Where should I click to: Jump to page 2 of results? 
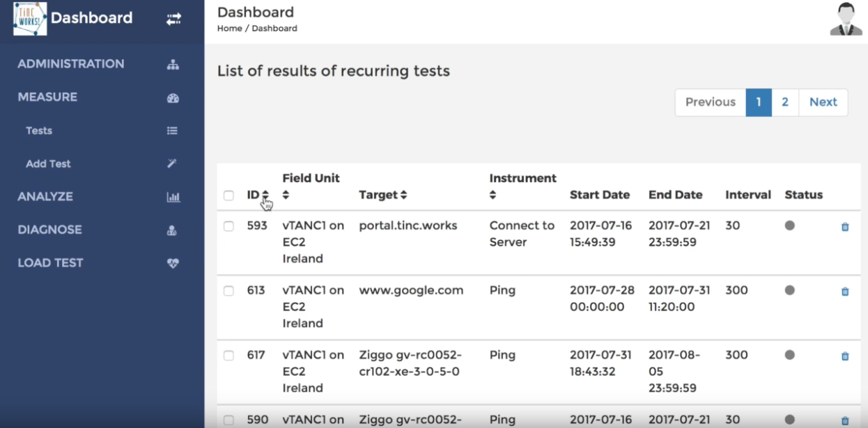click(x=785, y=102)
